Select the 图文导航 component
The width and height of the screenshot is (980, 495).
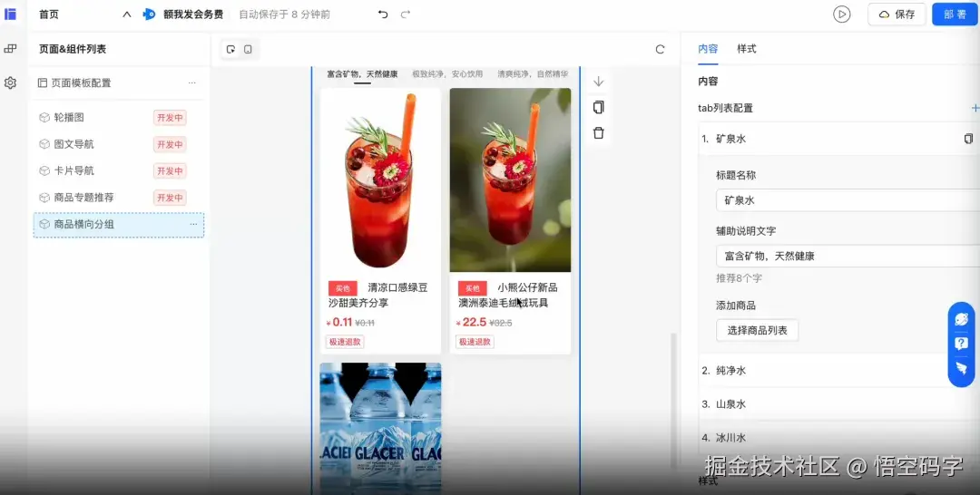(x=73, y=144)
